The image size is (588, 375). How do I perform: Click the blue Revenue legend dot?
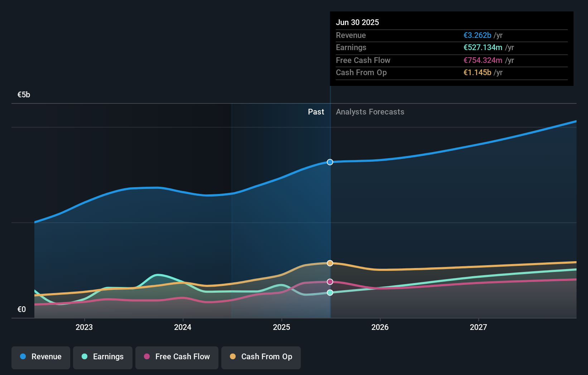coord(23,357)
